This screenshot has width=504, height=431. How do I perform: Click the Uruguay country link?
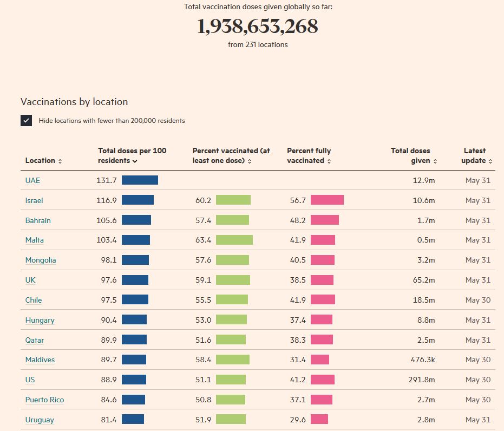40,420
